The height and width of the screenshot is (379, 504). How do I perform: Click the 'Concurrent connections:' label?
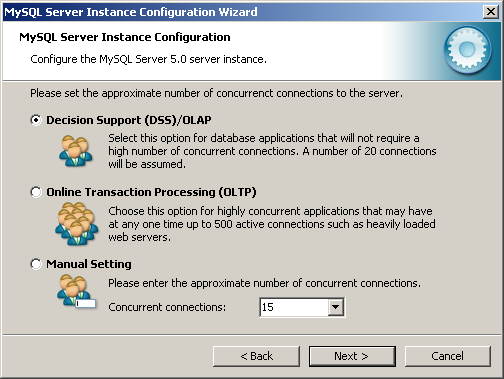tap(167, 307)
